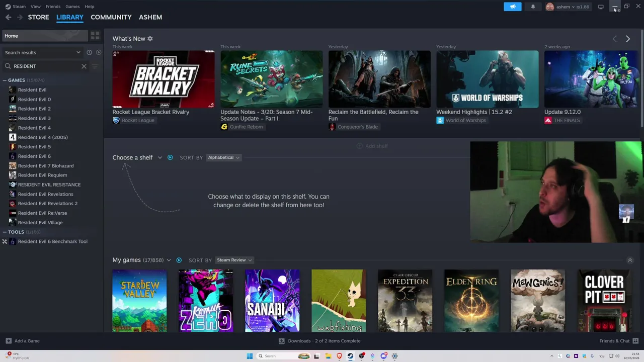Click the downloads status icon
This screenshot has width=644, height=362.
[282, 341]
